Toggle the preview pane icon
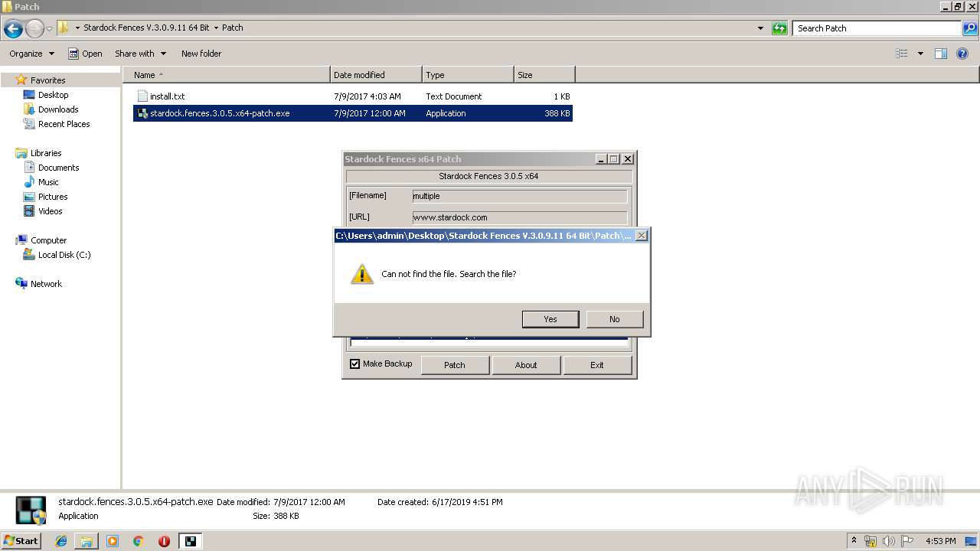Screen dimensions: 980x551 [941, 54]
